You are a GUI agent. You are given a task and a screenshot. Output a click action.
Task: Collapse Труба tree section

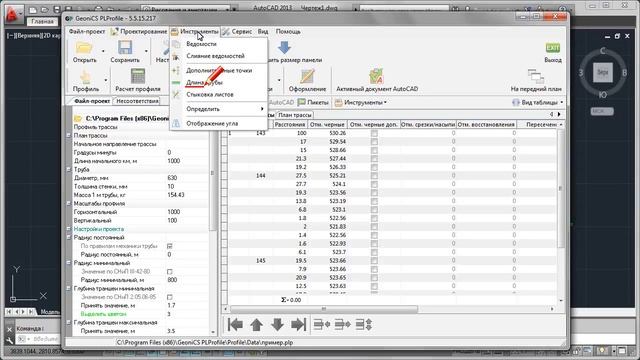tap(69, 169)
